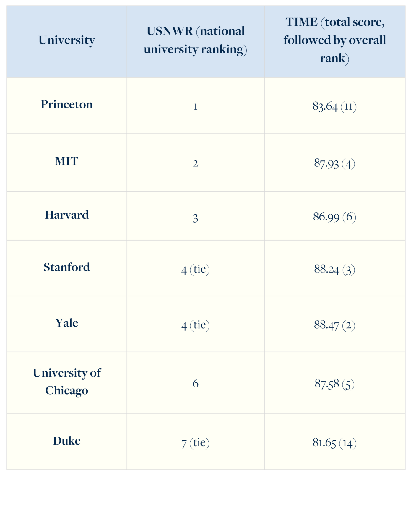Viewport: 411px width, 532px height.
Task: Click the TIME total score column header
Action: click(x=334, y=40)
